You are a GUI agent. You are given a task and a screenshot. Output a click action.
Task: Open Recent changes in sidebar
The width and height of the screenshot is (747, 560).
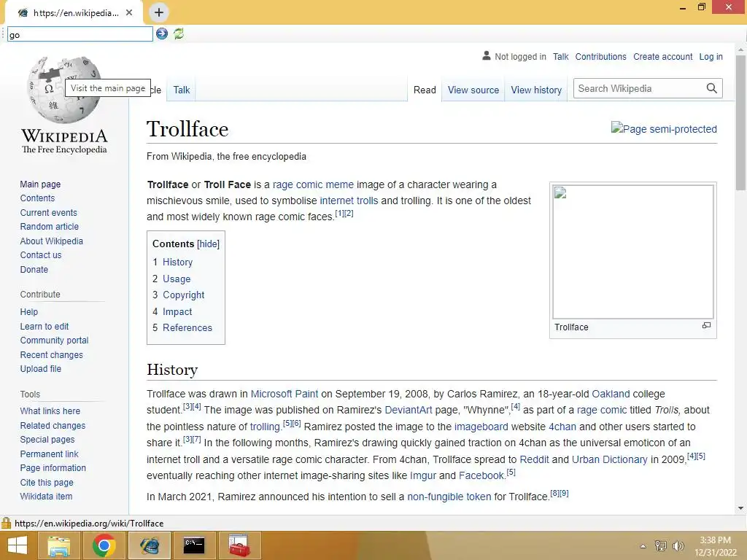pos(52,355)
